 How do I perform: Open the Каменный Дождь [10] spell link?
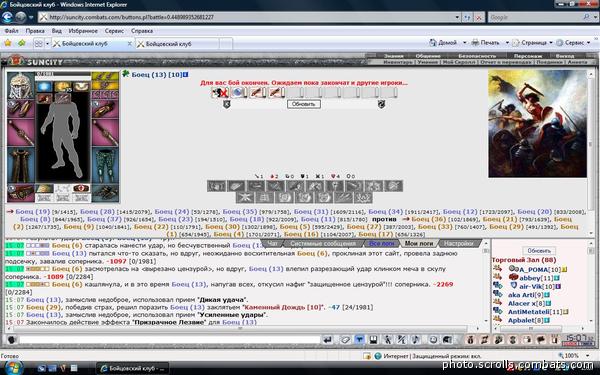point(284,307)
